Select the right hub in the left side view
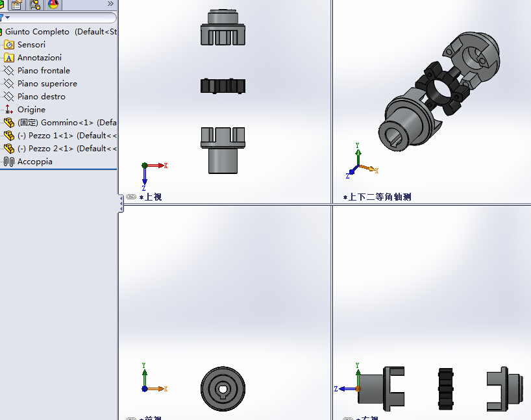Image resolution: width=531 pixels, height=420 pixels. (504, 389)
